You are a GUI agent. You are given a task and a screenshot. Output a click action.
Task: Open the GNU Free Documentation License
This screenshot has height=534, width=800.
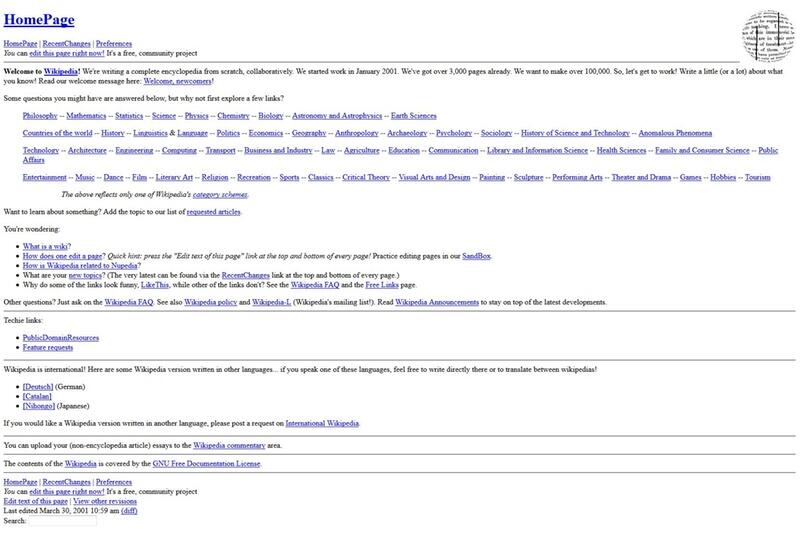click(207, 464)
